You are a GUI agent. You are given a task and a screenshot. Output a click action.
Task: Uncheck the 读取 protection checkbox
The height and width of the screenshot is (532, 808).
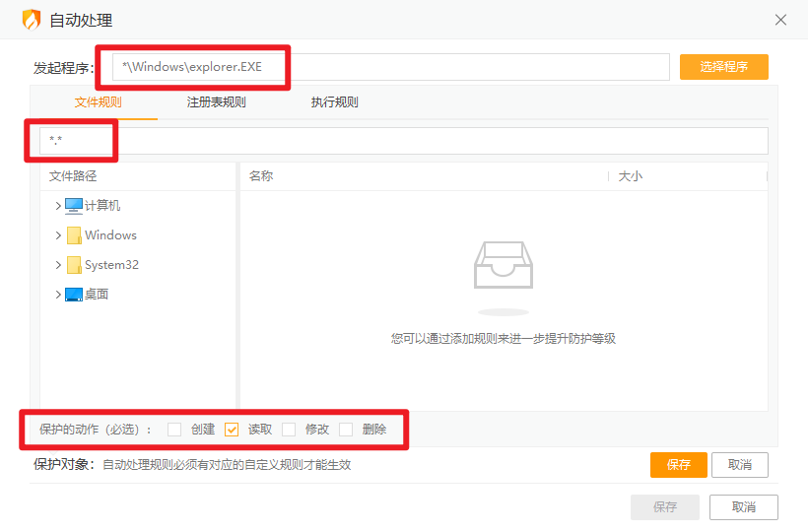click(232, 430)
